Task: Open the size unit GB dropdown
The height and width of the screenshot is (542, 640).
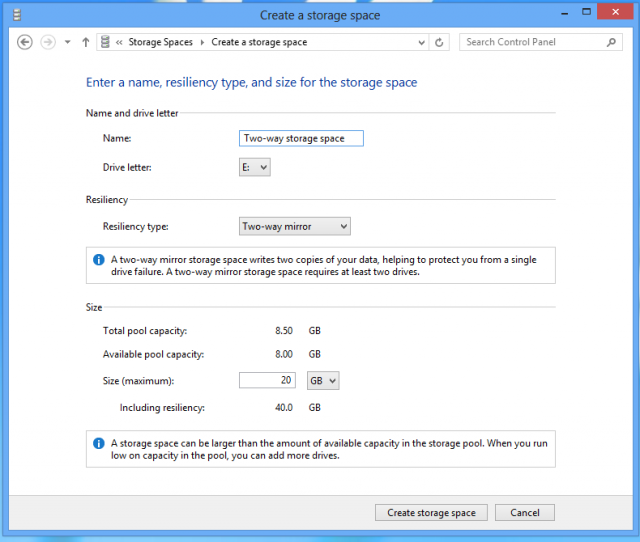Action: (323, 380)
